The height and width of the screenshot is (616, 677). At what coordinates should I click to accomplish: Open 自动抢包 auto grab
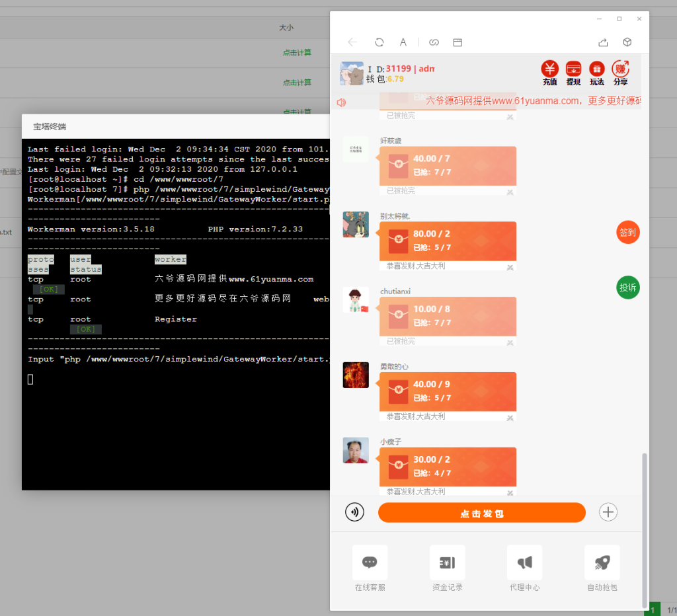pyautogui.click(x=602, y=568)
